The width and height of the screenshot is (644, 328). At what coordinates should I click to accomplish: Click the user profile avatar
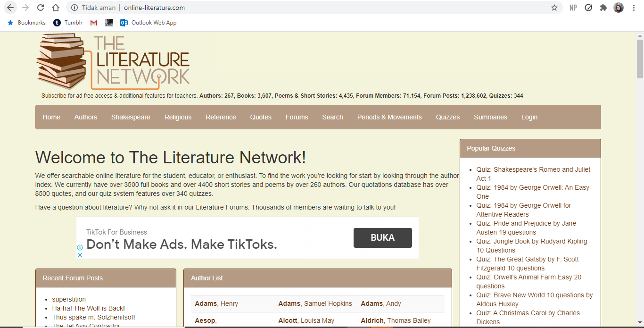click(619, 8)
